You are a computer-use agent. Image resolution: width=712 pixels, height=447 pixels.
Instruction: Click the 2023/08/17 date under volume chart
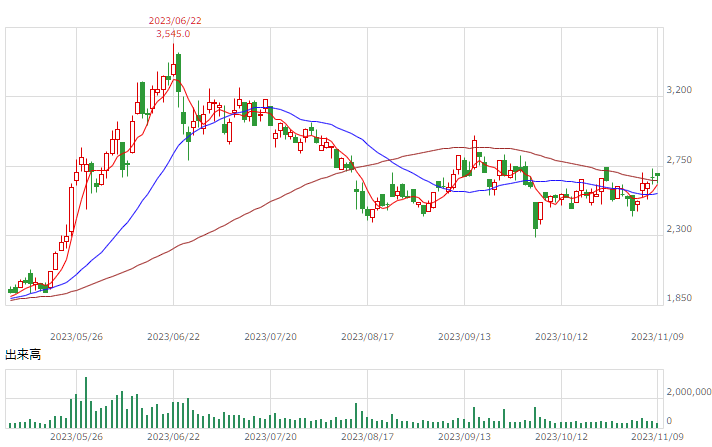[367, 437]
